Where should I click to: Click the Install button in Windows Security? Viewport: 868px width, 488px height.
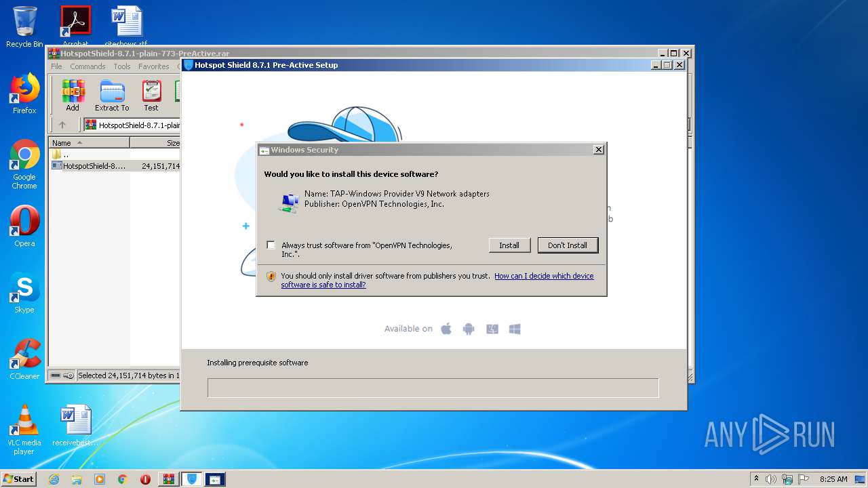[x=509, y=245]
